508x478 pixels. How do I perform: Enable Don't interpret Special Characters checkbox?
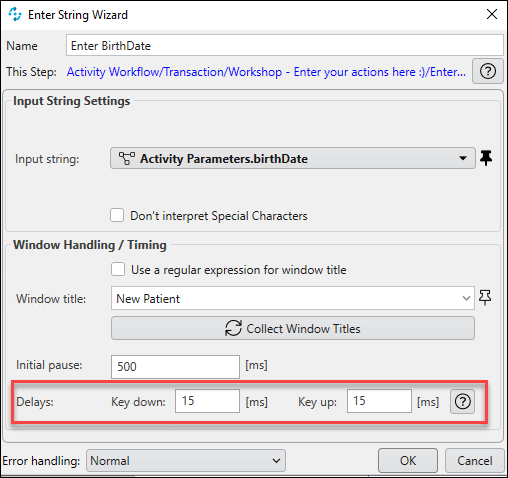click(x=117, y=215)
